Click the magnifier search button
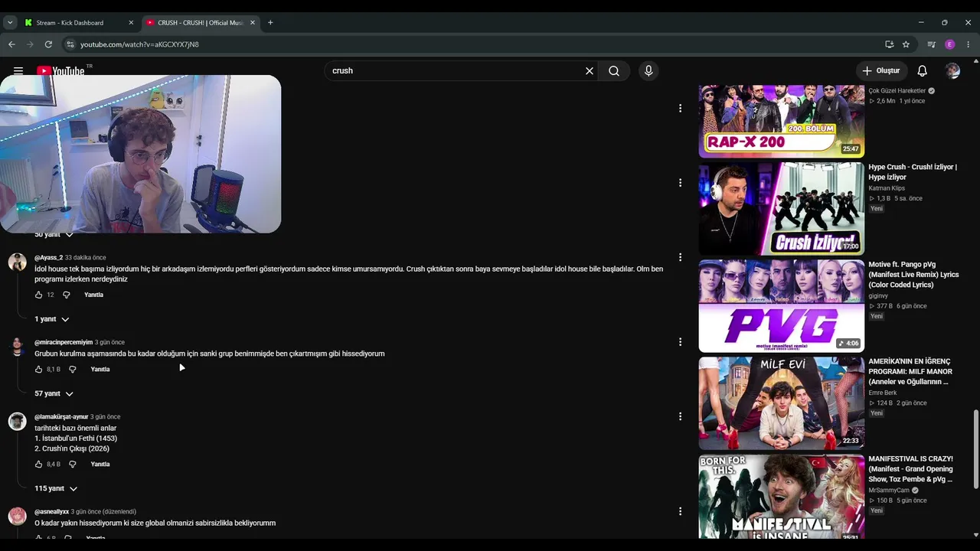This screenshot has height=551, width=980. click(614, 70)
